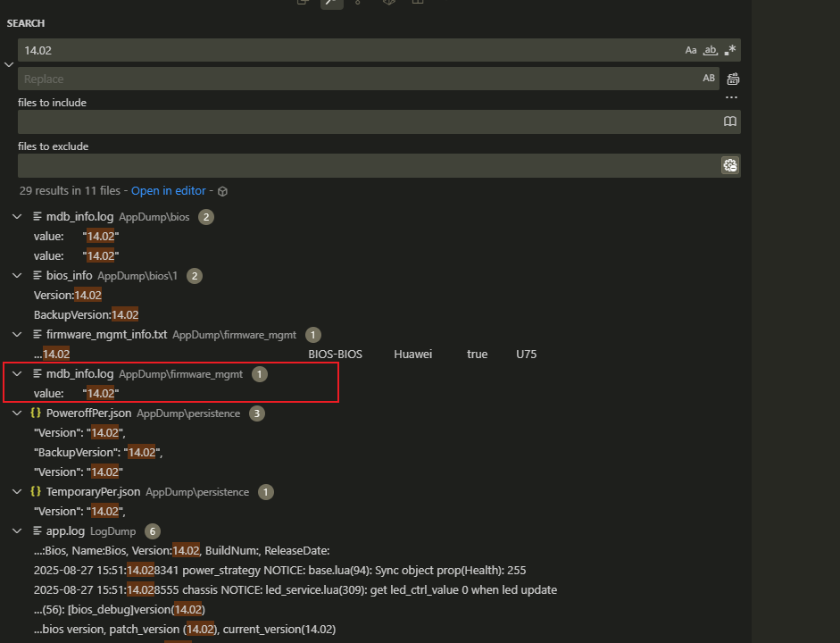Screen dimensions: 840x643
Task: Click search only in open editors icon
Action: [729, 121]
